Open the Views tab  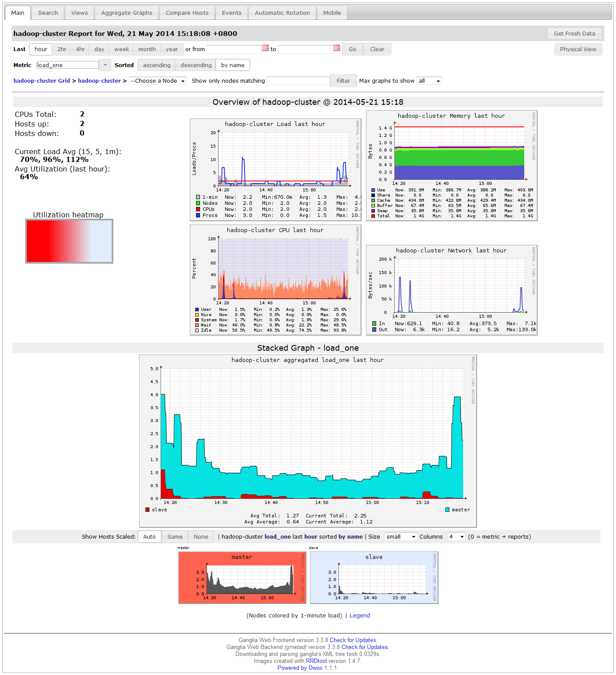80,13
